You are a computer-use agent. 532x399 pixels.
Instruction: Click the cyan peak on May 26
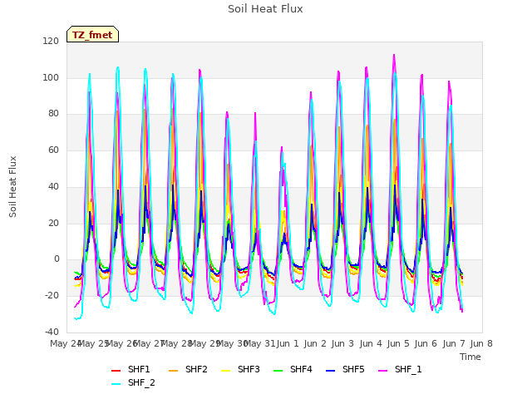click(118, 67)
